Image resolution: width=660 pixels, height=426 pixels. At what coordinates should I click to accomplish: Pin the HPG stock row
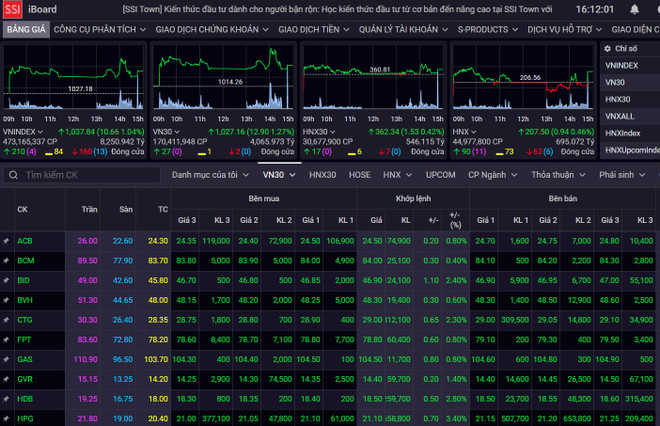[6, 418]
